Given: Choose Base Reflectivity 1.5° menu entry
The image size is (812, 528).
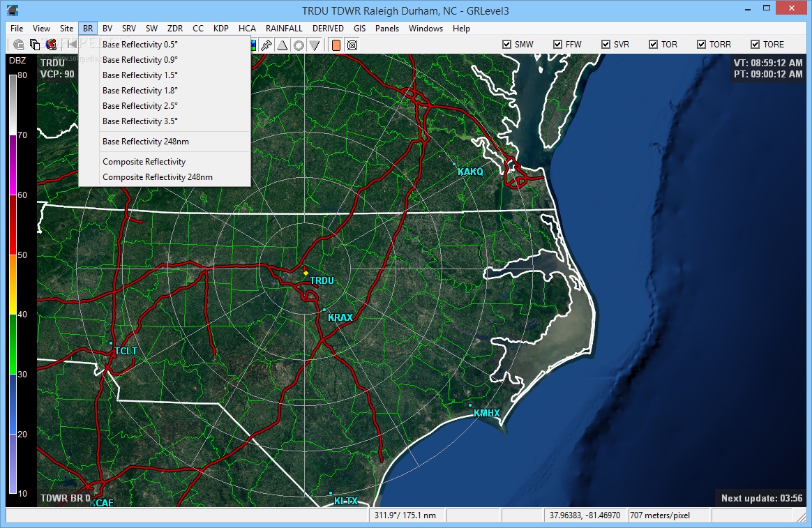Looking at the screenshot, I should point(165,75).
